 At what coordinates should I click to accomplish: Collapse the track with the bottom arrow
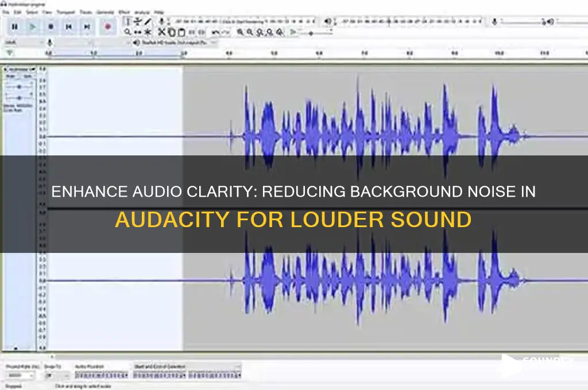[x=16, y=348]
